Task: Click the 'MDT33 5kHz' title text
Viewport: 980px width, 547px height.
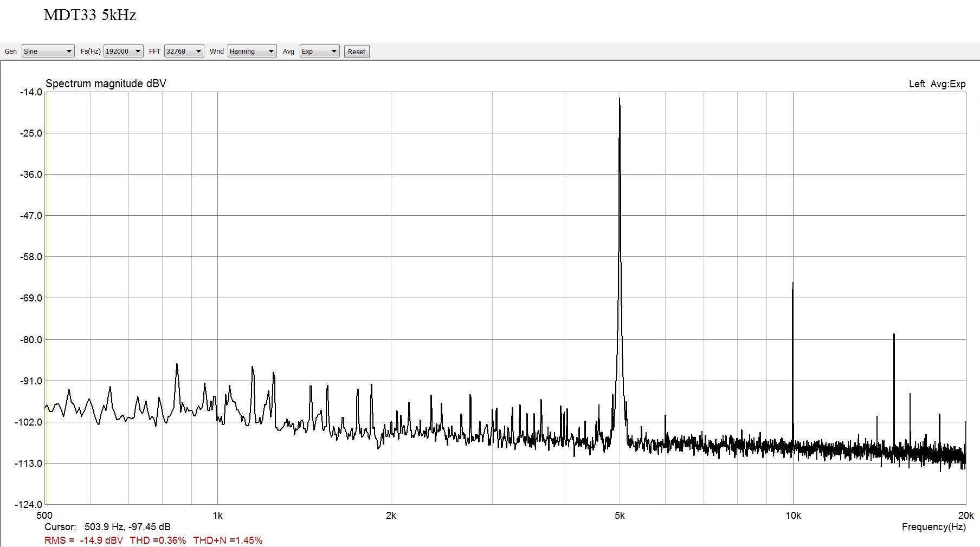Action: (x=90, y=15)
